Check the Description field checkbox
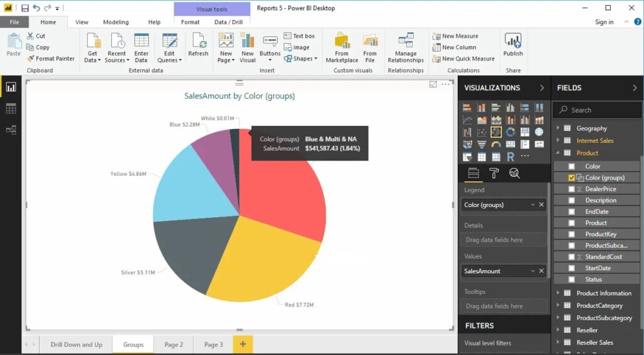The image size is (644, 355). (x=571, y=200)
